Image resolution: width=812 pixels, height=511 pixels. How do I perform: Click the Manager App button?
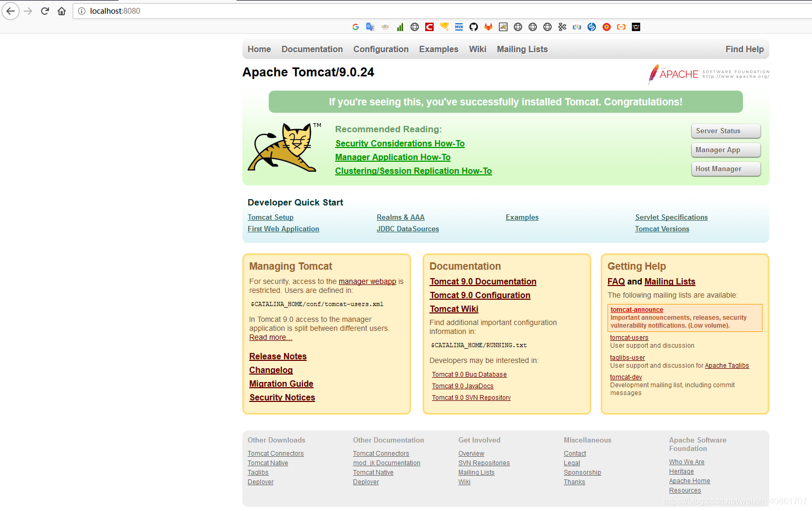pyautogui.click(x=726, y=150)
